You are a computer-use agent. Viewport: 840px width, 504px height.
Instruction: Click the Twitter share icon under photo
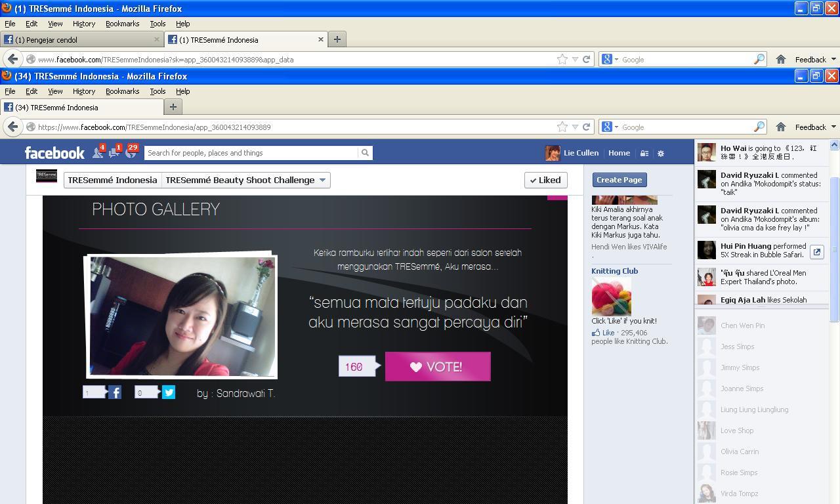coord(169,392)
